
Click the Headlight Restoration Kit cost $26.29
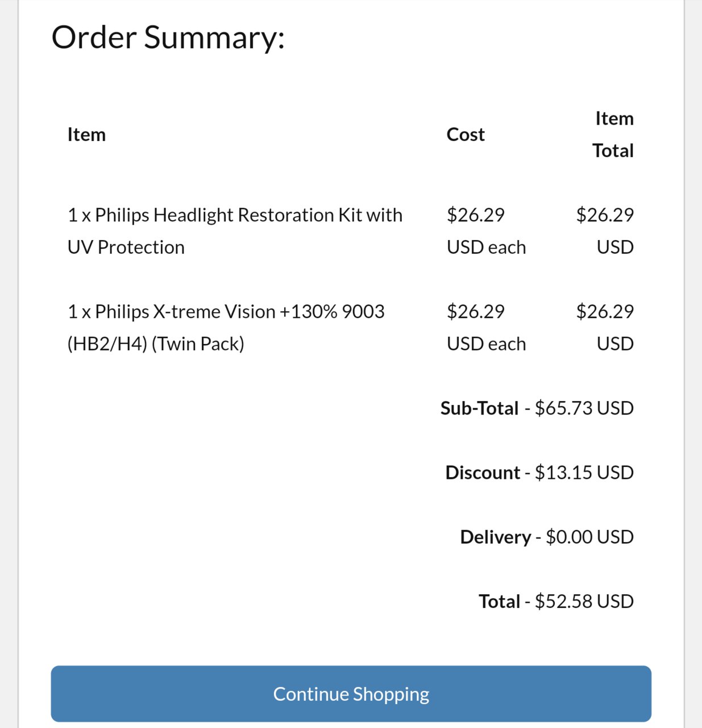tap(486, 231)
